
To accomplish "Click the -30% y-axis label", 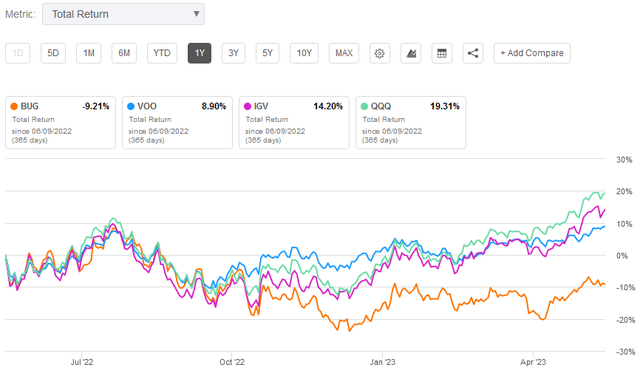I will pyautogui.click(x=625, y=352).
